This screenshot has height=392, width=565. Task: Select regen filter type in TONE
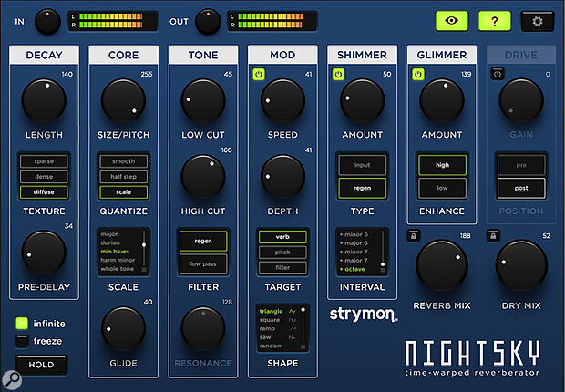click(x=203, y=241)
